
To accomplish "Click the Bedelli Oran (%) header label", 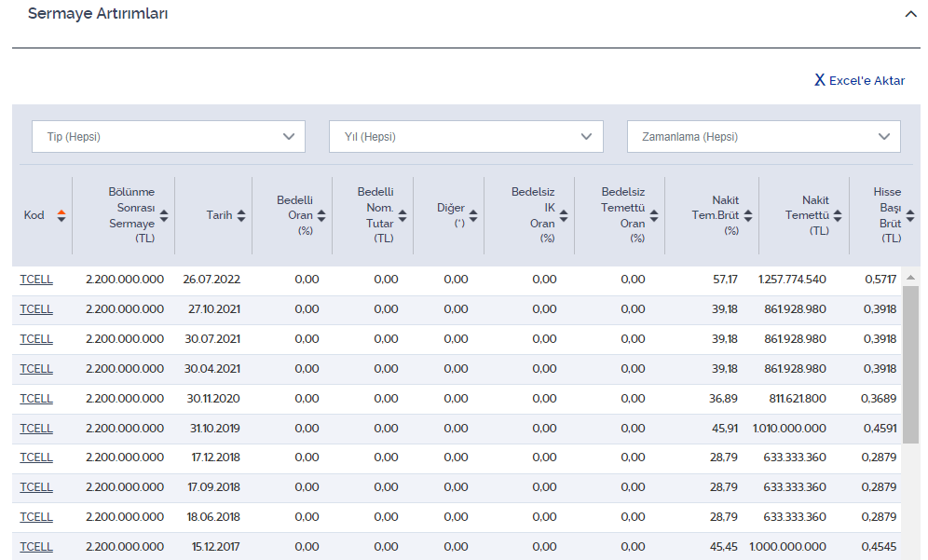I will click(294, 215).
